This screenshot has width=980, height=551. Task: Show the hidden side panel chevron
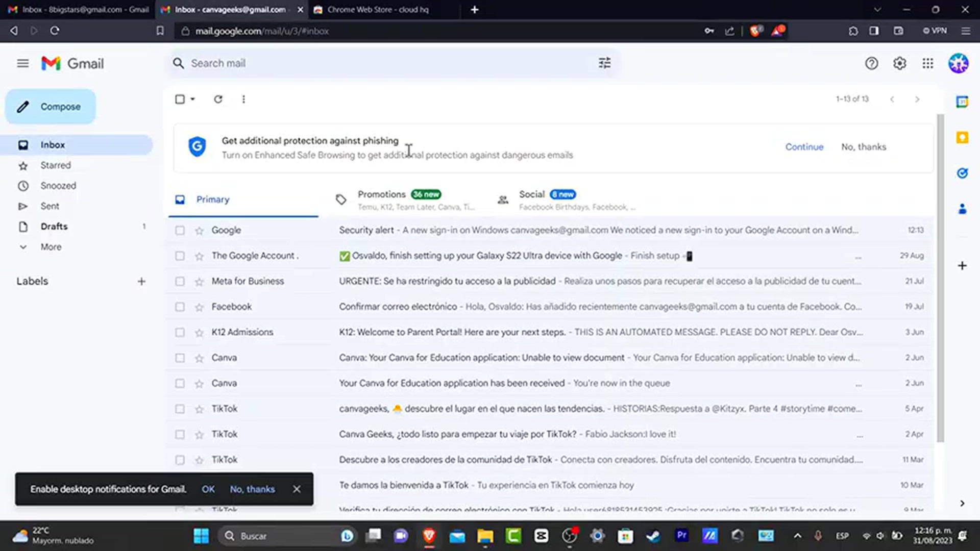962,504
